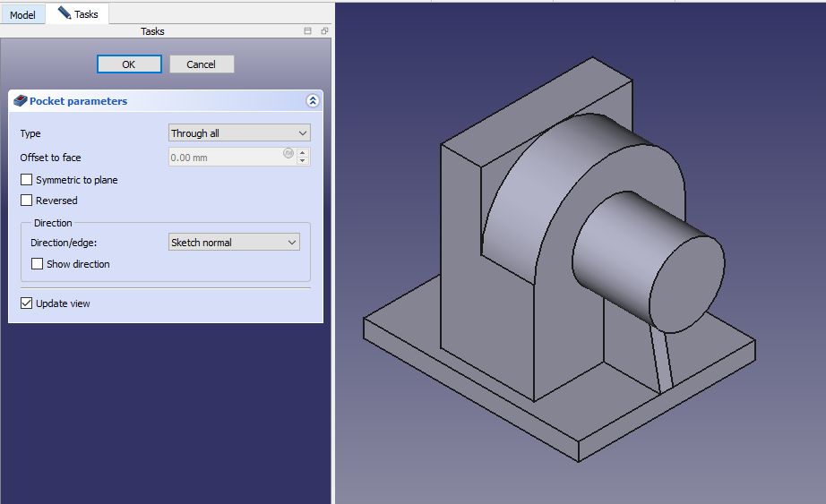826x504 pixels.
Task: Decrease the Offset to face value
Action: [x=303, y=162]
